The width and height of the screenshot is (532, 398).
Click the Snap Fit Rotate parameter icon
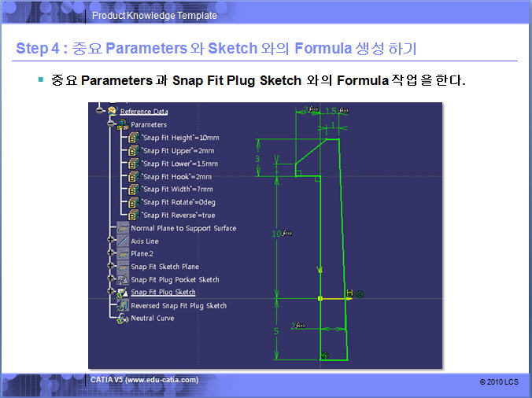coord(133,202)
